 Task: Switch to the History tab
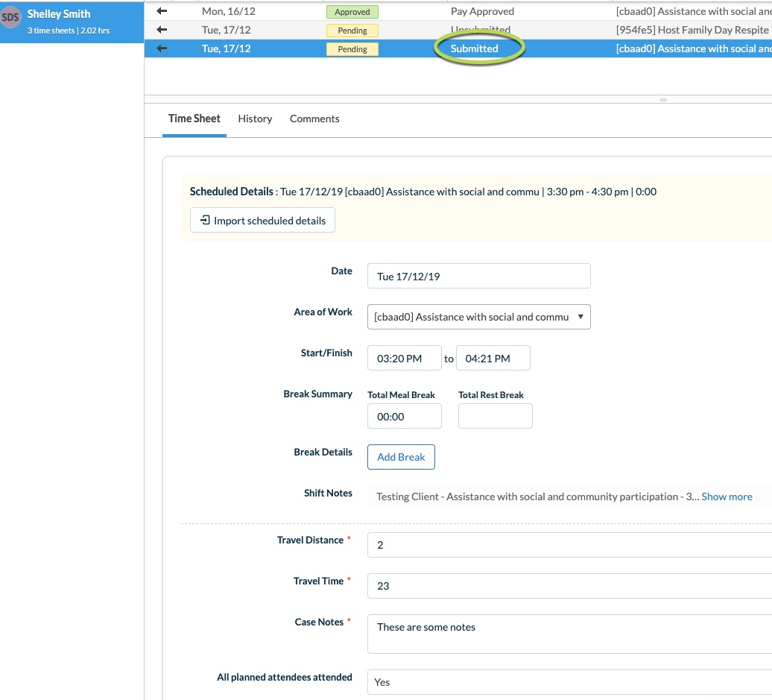[x=255, y=119]
